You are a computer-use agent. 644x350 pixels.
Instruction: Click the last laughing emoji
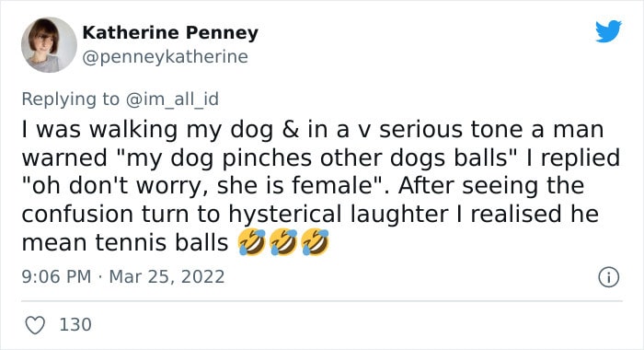(x=315, y=242)
